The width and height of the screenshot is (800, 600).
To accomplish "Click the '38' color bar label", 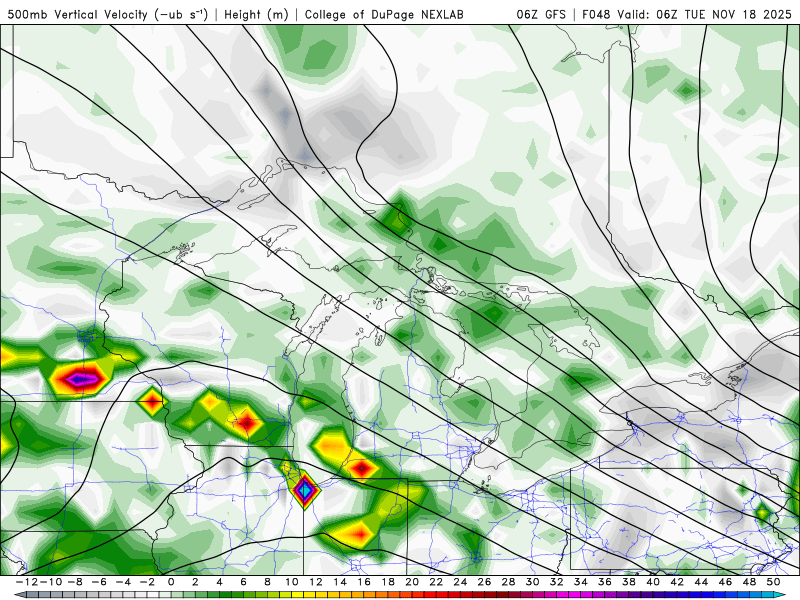I will 629,582.
